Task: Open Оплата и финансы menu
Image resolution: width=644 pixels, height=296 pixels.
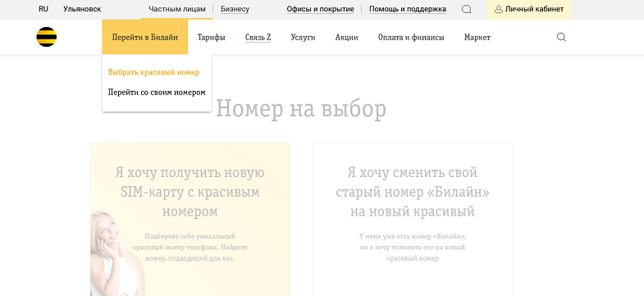Action: 411,38
